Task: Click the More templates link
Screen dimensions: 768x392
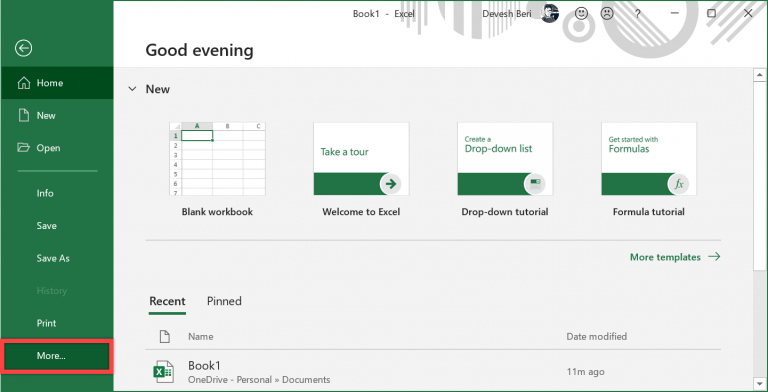Action: click(675, 257)
